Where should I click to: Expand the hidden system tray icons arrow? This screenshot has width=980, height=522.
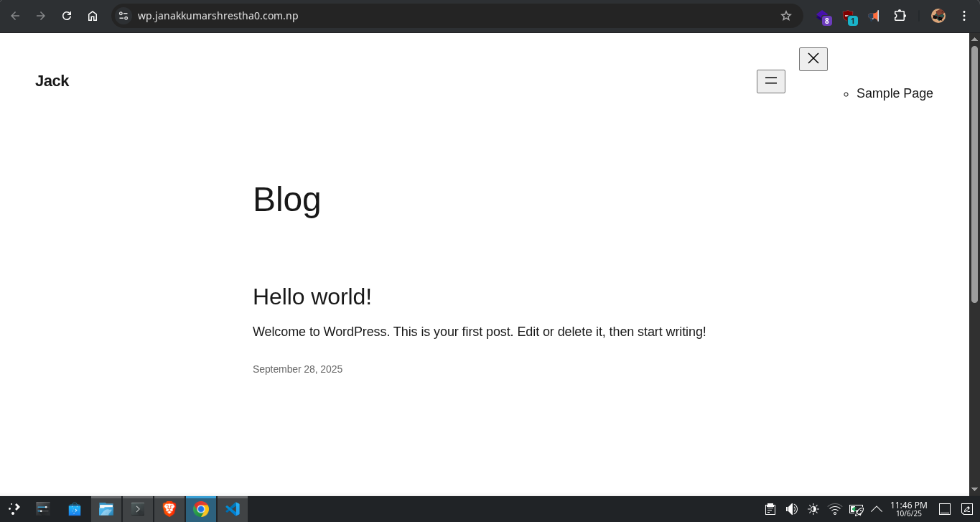pos(876,509)
